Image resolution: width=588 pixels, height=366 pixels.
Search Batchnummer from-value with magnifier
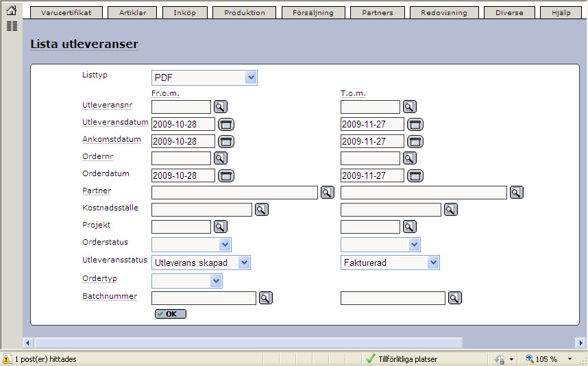point(265,298)
